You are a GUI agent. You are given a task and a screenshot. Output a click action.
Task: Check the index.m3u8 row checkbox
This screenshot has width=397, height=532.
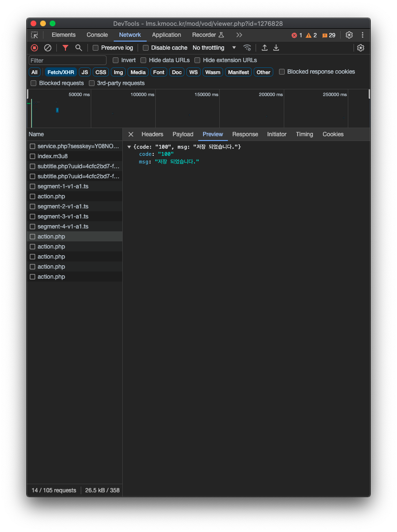click(32, 156)
